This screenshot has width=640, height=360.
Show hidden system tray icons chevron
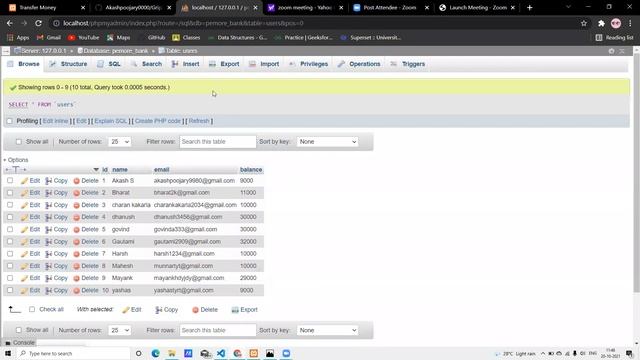tap(543, 353)
